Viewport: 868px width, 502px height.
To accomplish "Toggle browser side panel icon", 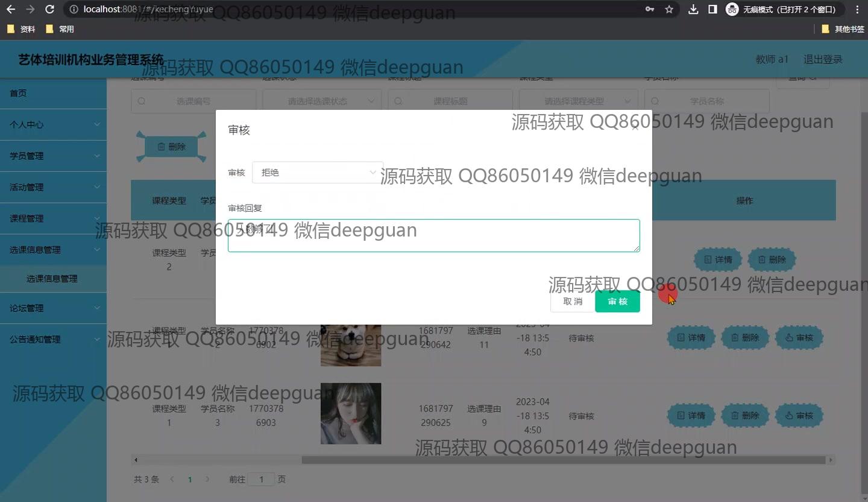I will pyautogui.click(x=712, y=10).
